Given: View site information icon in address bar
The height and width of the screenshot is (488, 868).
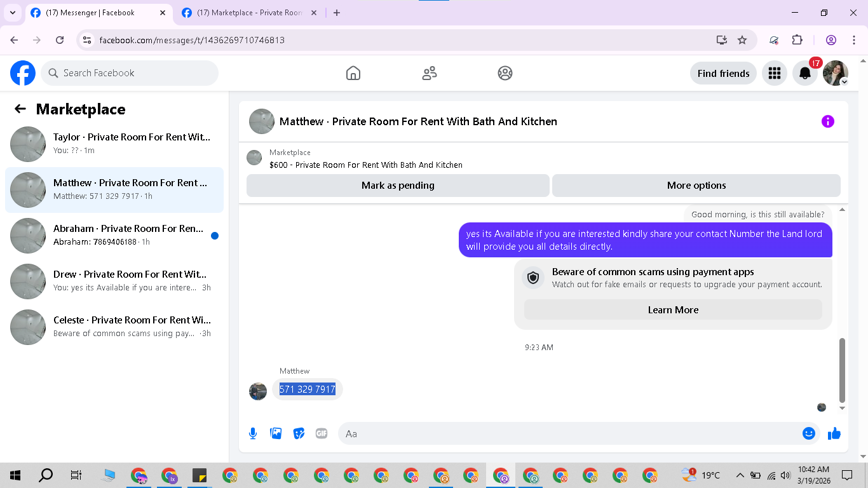Looking at the screenshot, I should [x=88, y=40].
